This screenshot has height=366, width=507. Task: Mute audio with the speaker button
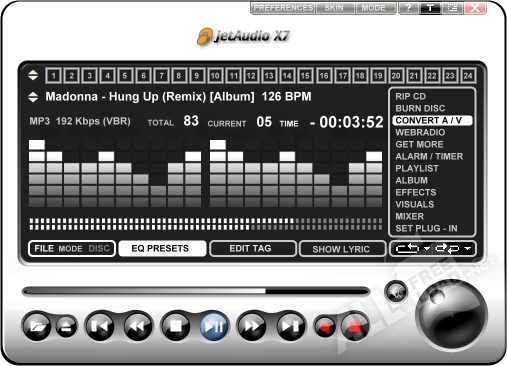(396, 292)
